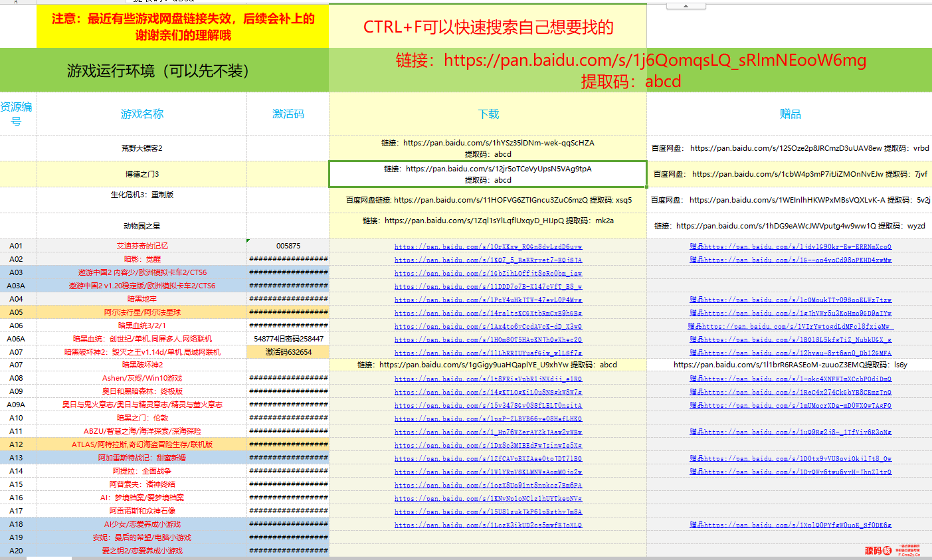Select the 荒野大镖客2 name cell
Screen dimensions: 932x560
pyautogui.click(x=141, y=148)
